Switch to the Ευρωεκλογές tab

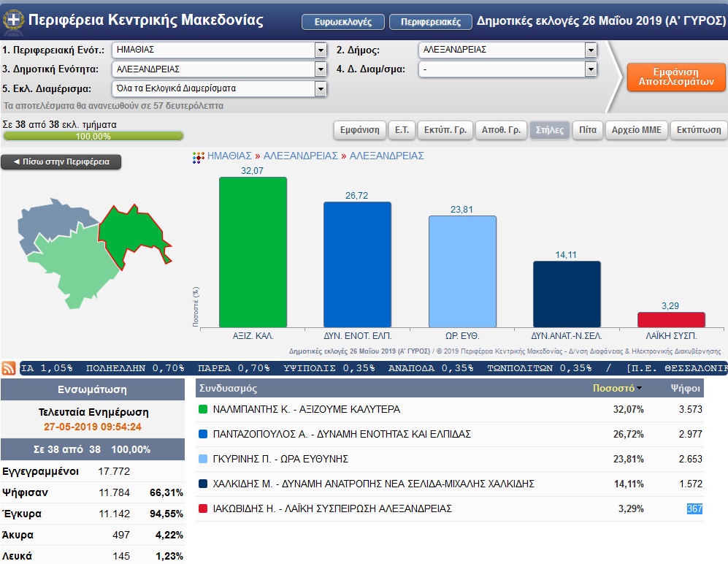coord(343,22)
